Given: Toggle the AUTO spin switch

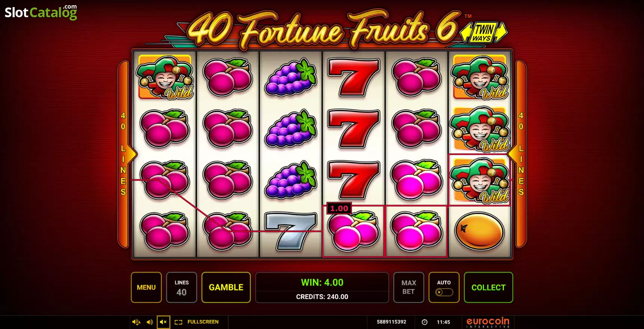Looking at the screenshot, I should click(444, 292).
